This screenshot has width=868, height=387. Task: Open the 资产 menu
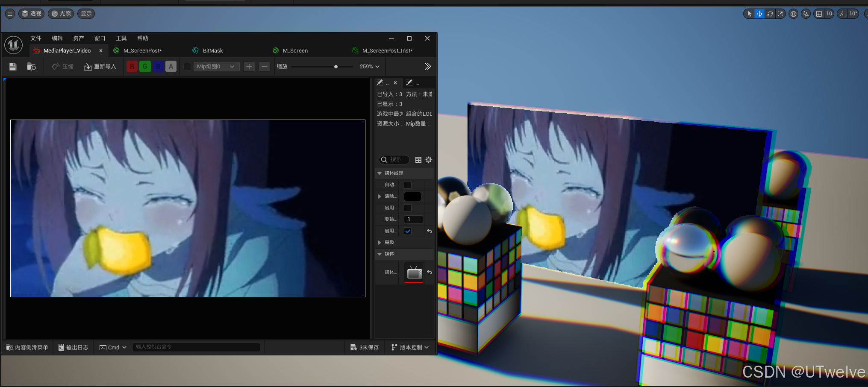[x=79, y=38]
